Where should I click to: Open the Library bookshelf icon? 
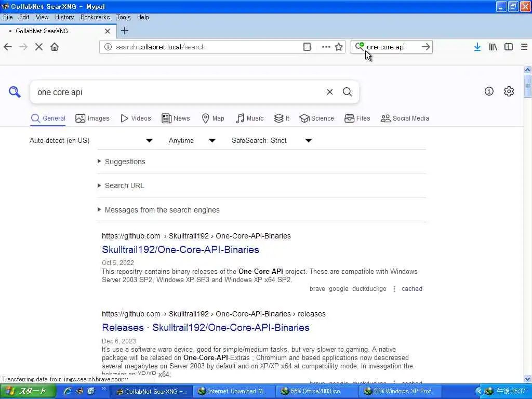point(493,47)
